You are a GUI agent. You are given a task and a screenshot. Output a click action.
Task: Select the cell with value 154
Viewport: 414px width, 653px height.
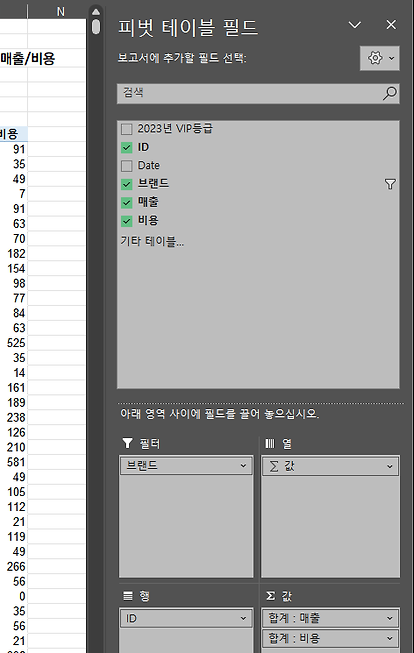pyautogui.click(x=14, y=269)
